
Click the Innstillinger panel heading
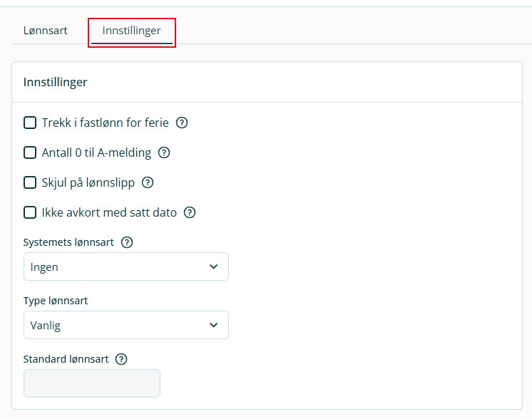coord(56,82)
